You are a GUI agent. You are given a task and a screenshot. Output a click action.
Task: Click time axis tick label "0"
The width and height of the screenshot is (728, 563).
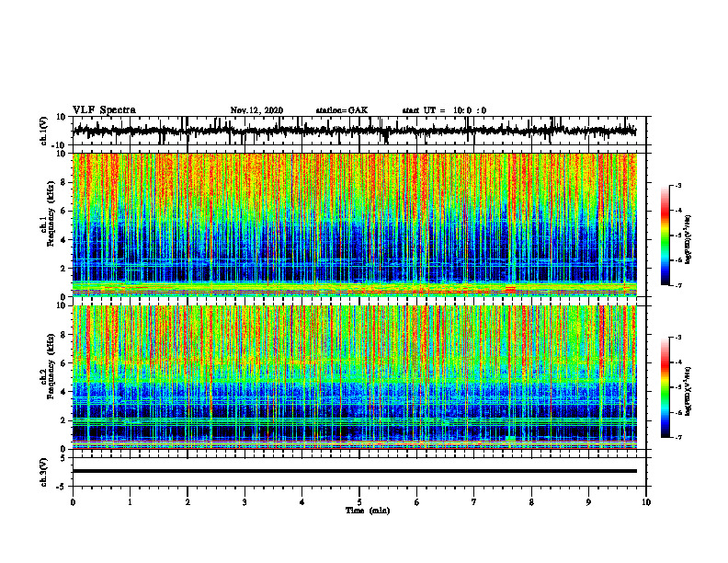tap(73, 502)
